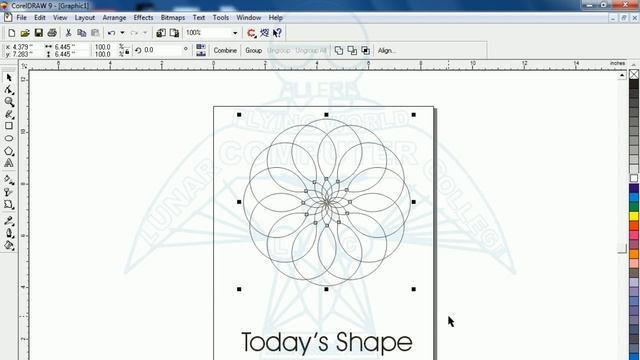Activate What's This help pointer

point(278,33)
